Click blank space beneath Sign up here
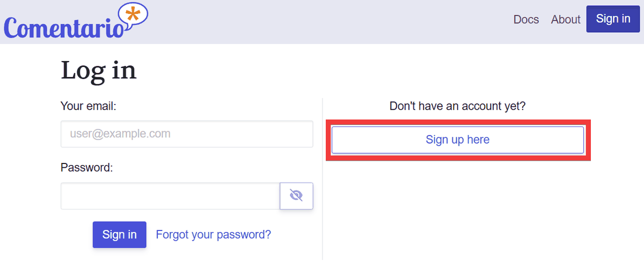The width and height of the screenshot is (644, 276). tap(457, 209)
